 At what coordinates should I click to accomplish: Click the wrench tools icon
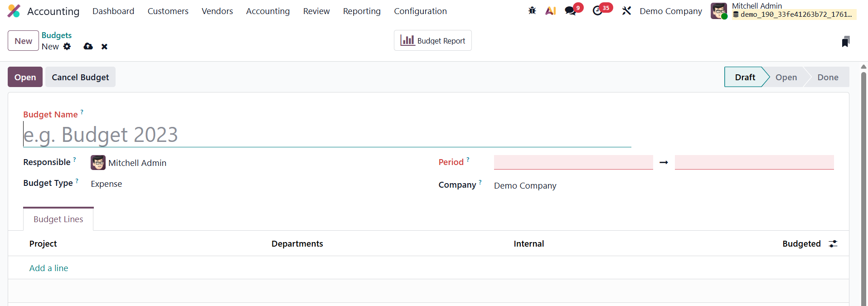(626, 10)
